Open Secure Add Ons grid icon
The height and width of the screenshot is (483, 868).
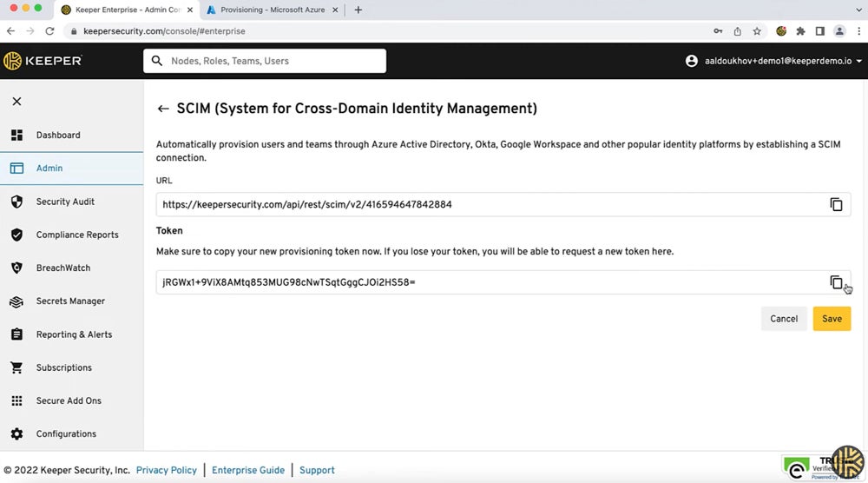click(x=16, y=401)
